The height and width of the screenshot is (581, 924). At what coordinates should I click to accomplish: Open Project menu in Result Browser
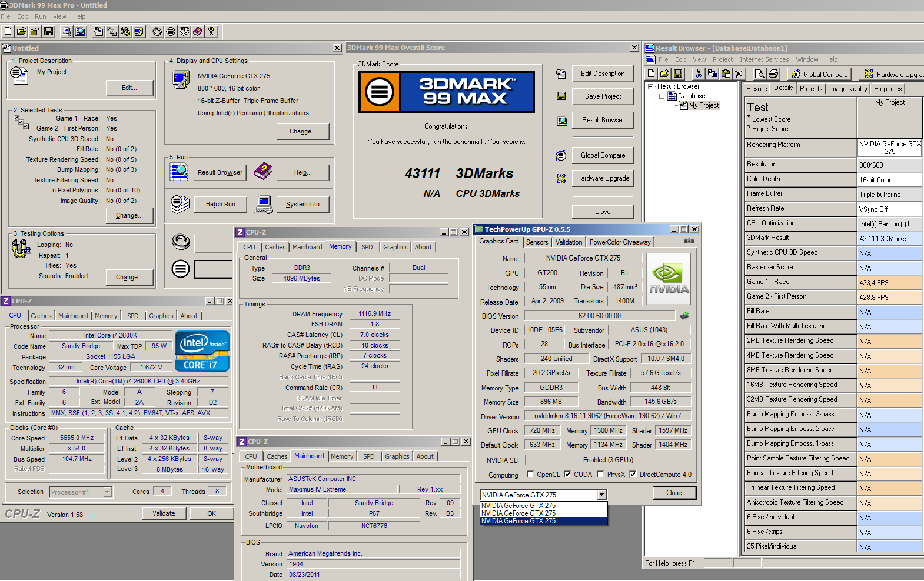[x=722, y=59]
